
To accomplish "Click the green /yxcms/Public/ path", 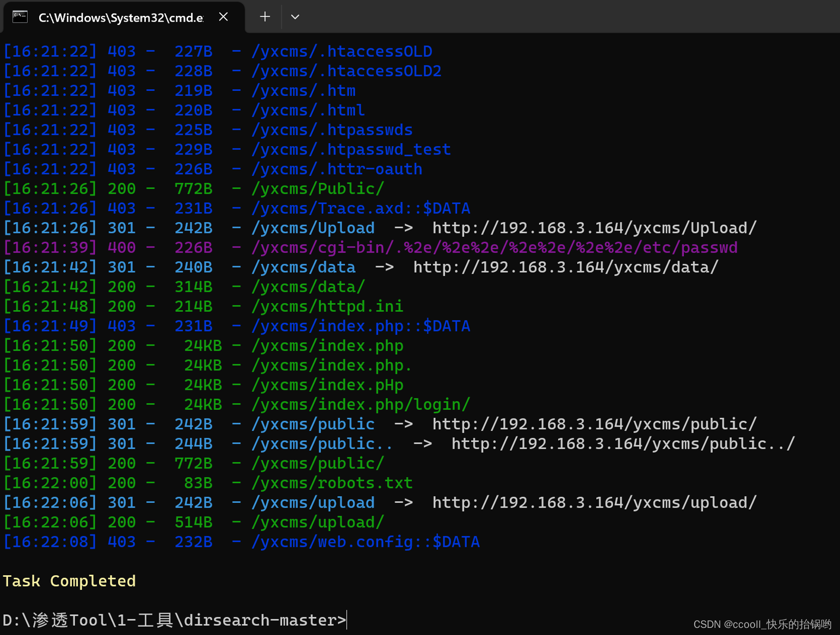I will click(x=318, y=188).
